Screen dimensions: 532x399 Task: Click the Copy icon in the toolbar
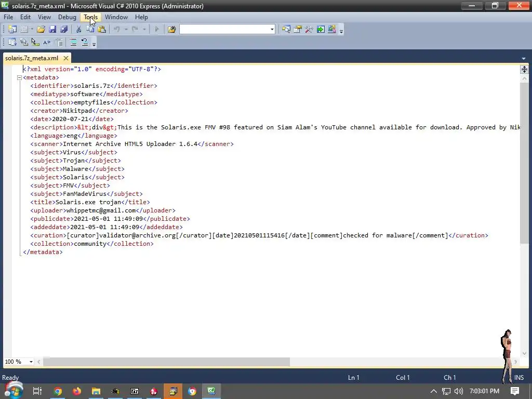90,30
